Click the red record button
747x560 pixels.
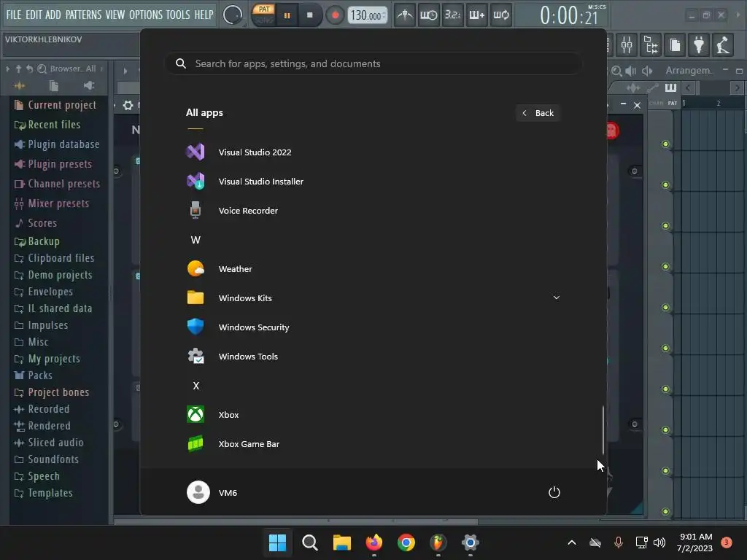coord(336,15)
